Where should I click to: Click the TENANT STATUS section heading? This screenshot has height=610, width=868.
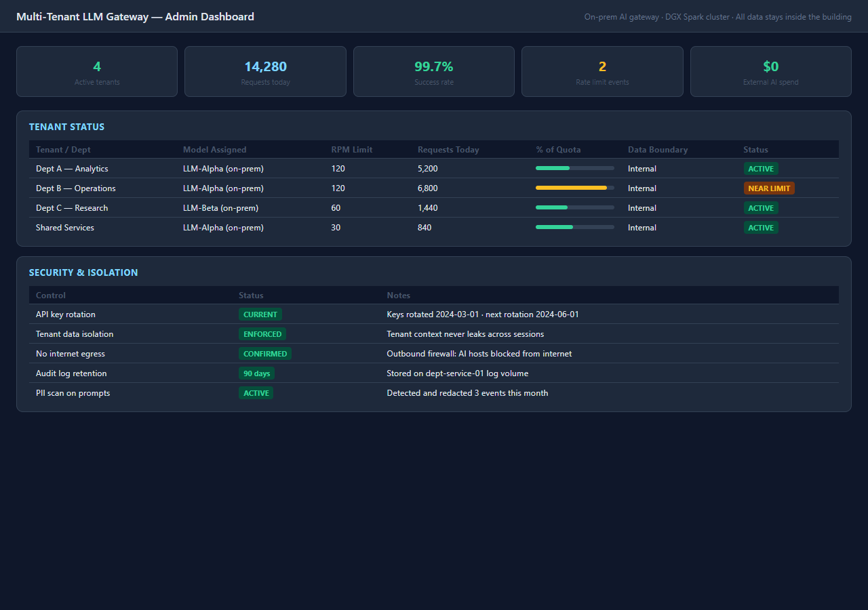(66, 127)
